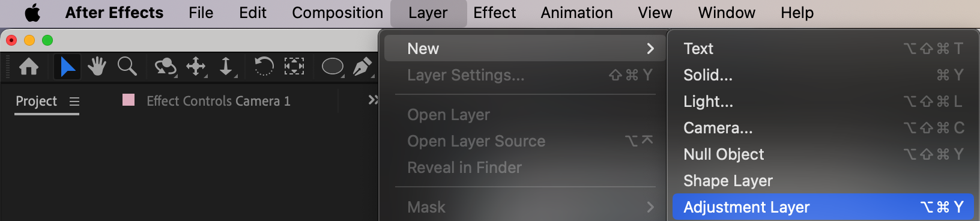
Task: Select the Home icon in toolbar
Action: click(x=29, y=66)
